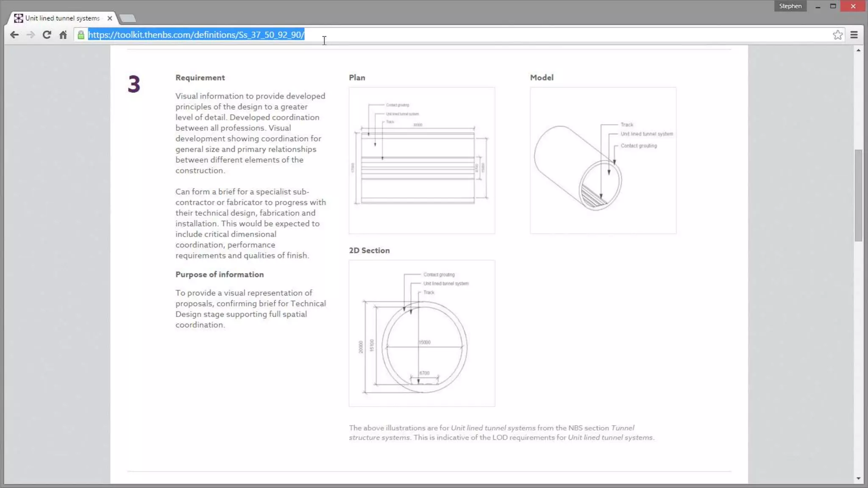Open the Chrome hamburger menu
Viewport: 868px width, 488px height.
coord(854,35)
